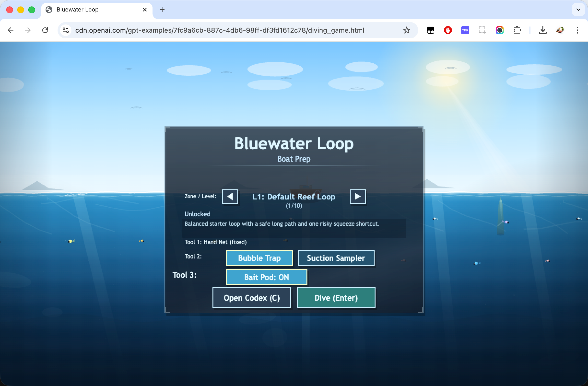Click the TDK extension icon
Screen dimensions: 588x386
pyautogui.click(x=465, y=30)
